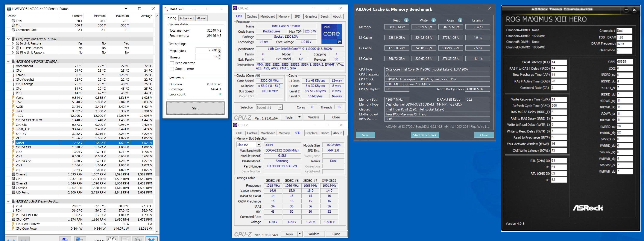Click Close in the lower CPU-Z window
Image resolution: width=644 pixels, height=241 pixels.
pyautogui.click(x=336, y=234)
